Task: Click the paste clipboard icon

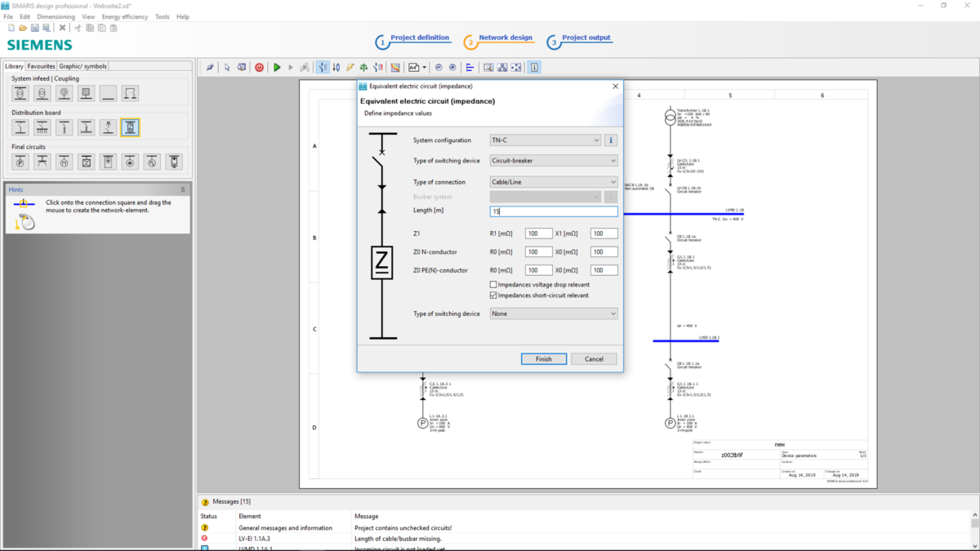Action: pyautogui.click(x=114, y=28)
